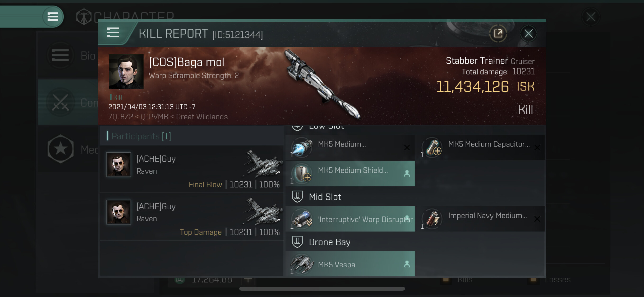Click the share kill report icon

pos(498,34)
